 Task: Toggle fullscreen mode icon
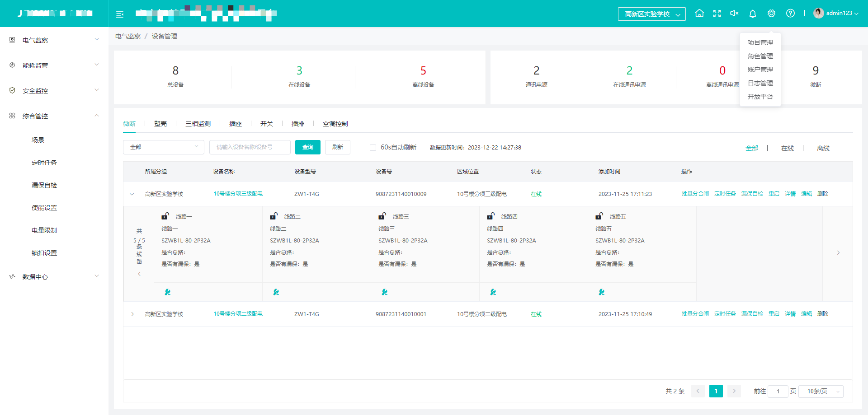717,14
